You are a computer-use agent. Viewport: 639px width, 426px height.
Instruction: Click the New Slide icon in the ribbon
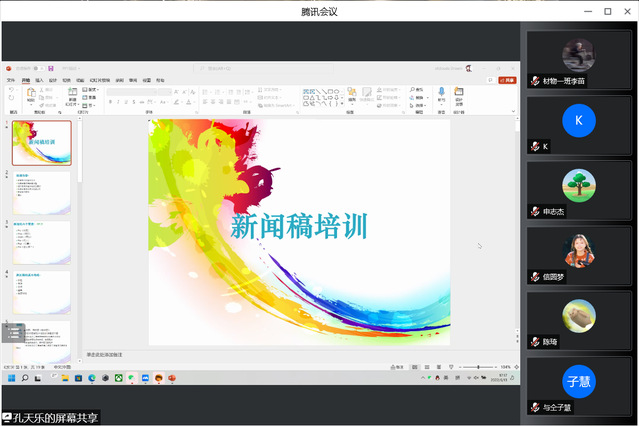73,92
